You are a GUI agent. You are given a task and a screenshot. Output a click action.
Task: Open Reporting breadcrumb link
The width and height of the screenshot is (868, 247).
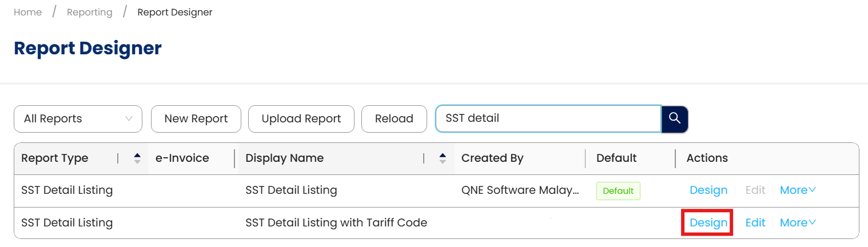(x=90, y=12)
